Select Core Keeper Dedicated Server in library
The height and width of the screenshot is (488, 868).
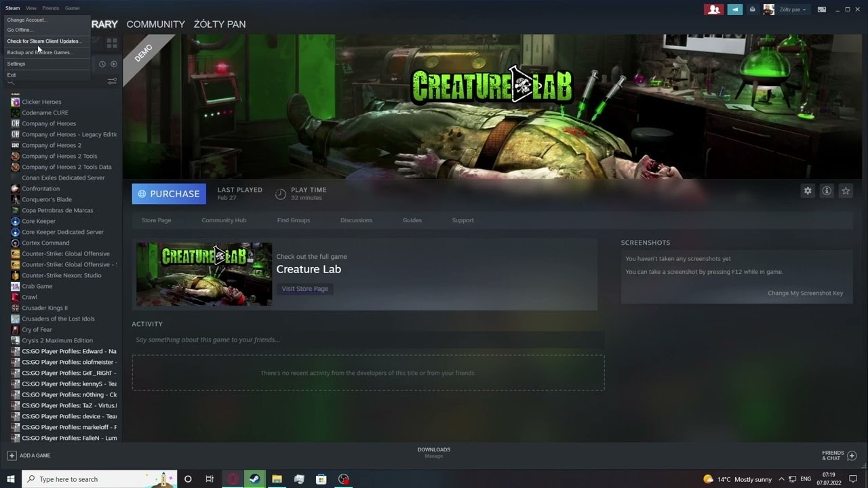62,232
